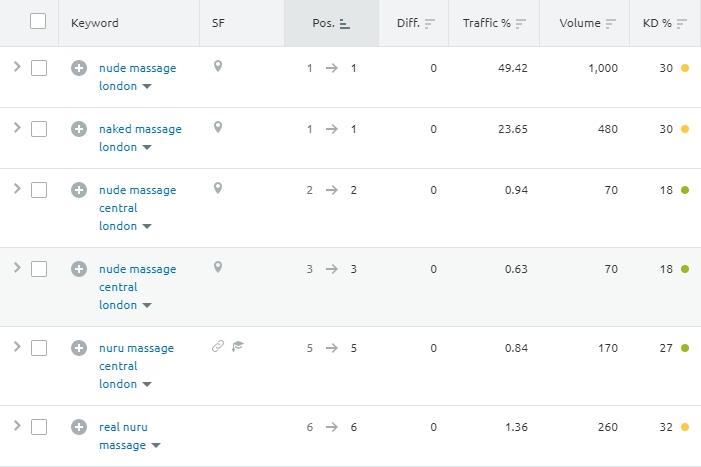This screenshot has width=701, height=467.
Task: Click local pack pin icon for 'naked massage london'
Action: (x=218, y=127)
